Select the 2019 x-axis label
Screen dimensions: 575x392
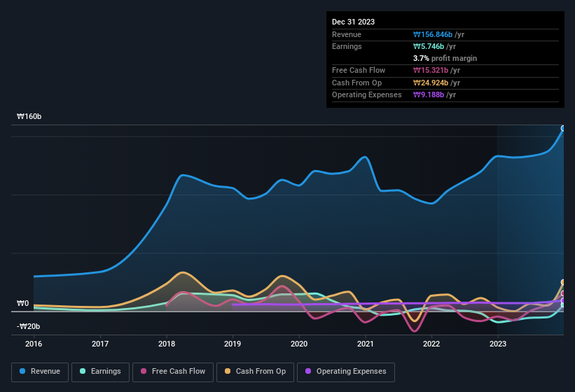(x=233, y=344)
